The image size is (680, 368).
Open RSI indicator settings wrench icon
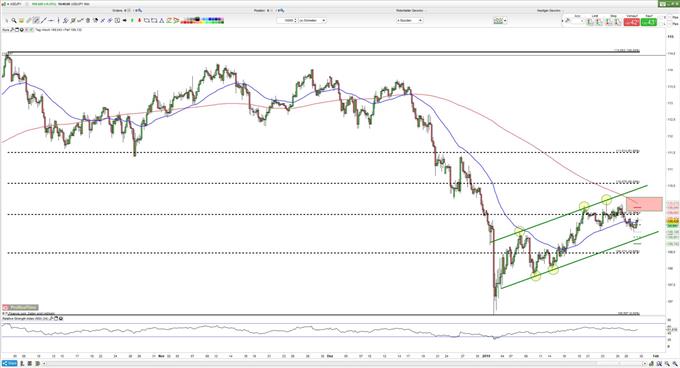click(x=51, y=319)
